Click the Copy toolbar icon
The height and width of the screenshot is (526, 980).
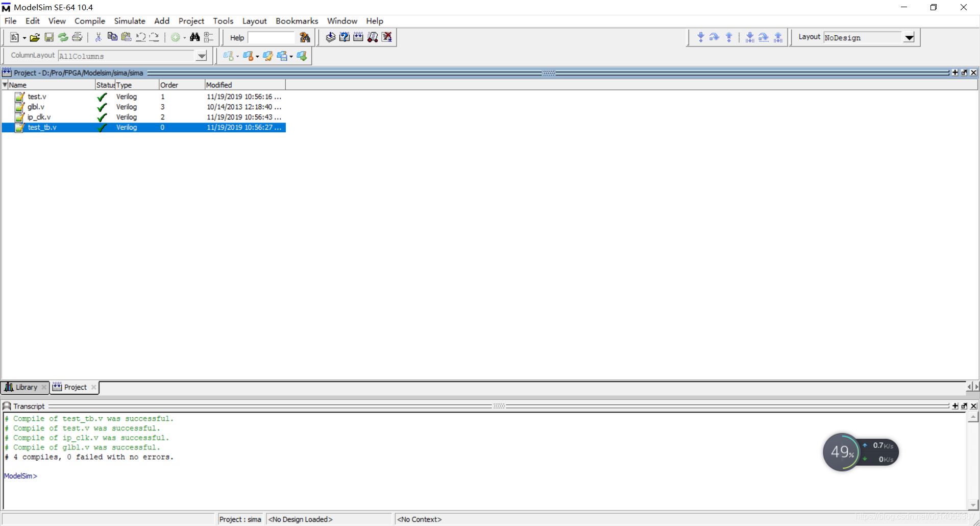[x=112, y=37]
